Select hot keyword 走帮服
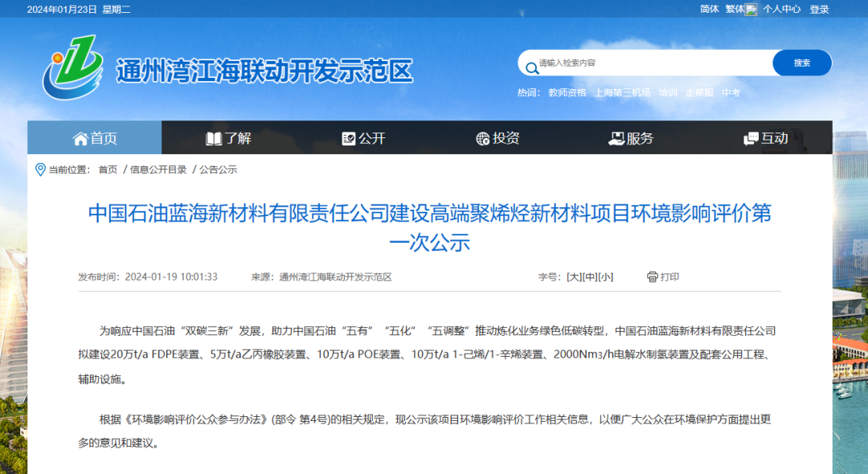This screenshot has height=474, width=868. click(x=700, y=92)
